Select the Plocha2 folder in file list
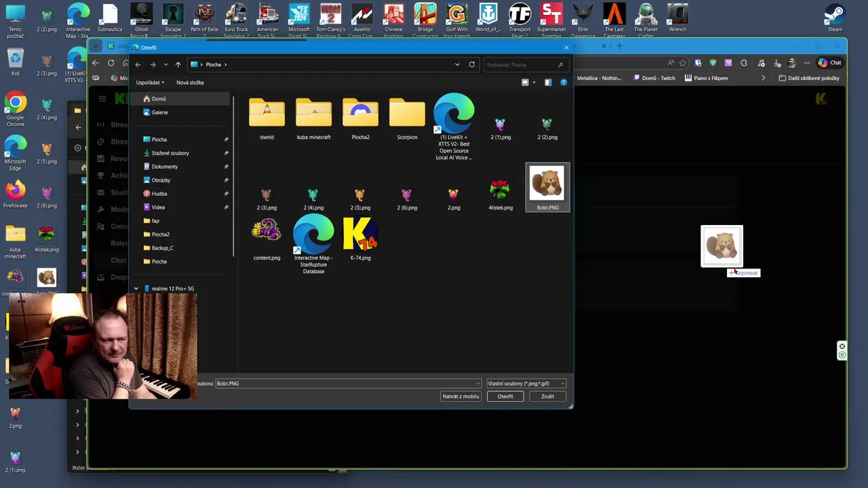868x488 pixels. coord(360,119)
